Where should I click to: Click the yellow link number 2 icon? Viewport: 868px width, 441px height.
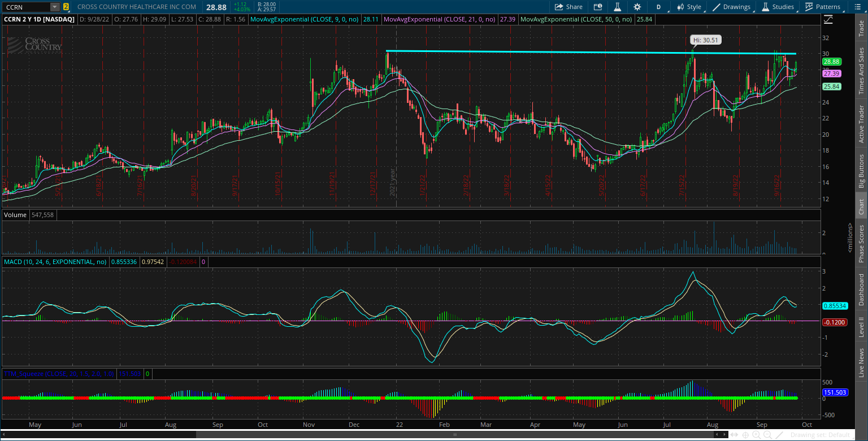[66, 7]
